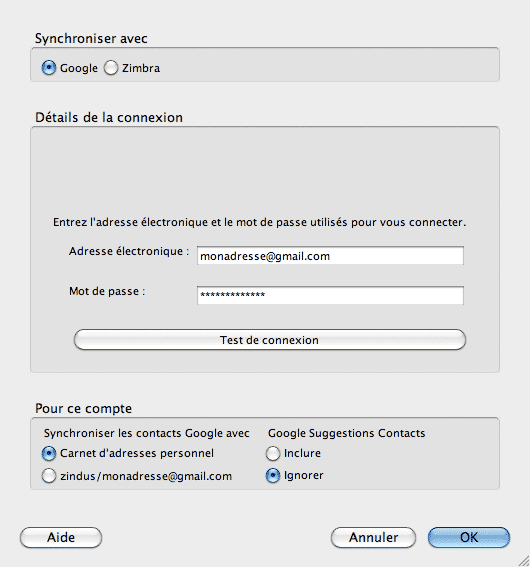The image size is (530, 567).
Task: Click the "Détails de la connexion" group title
Action: tap(109, 118)
